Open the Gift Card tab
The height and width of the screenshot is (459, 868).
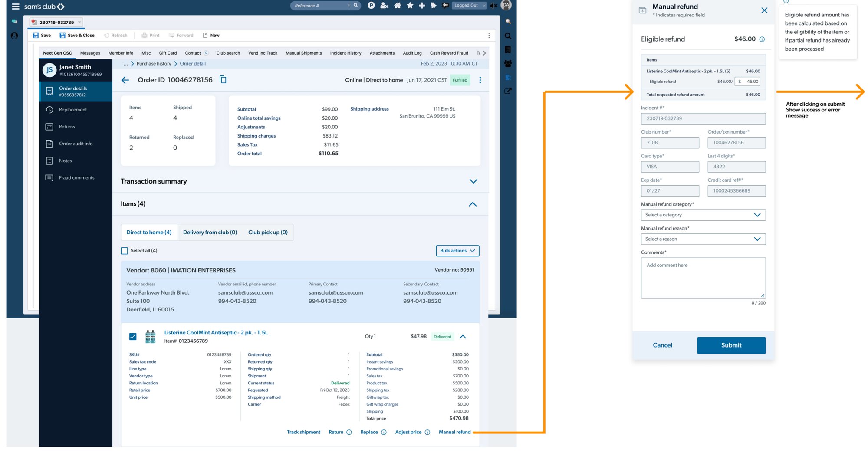pyautogui.click(x=168, y=53)
